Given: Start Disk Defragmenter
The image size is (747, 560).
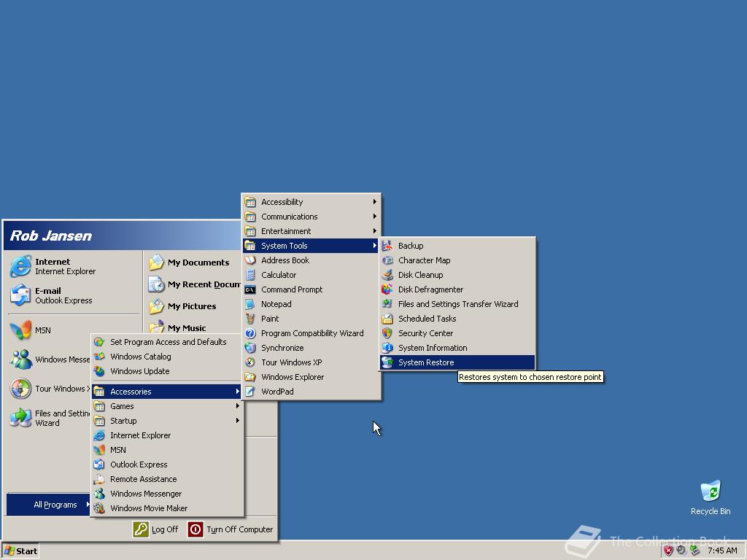Looking at the screenshot, I should click(x=457, y=289).
